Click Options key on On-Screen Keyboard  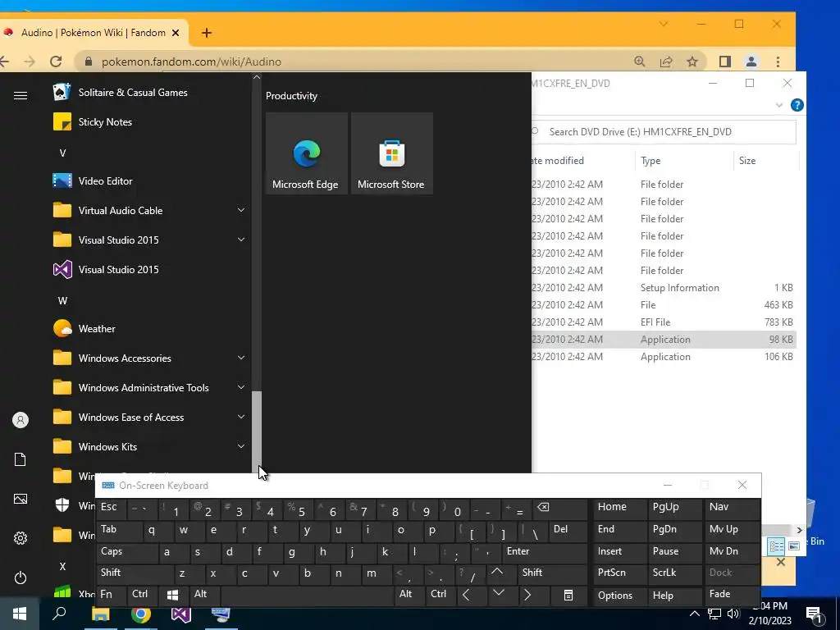tap(619, 596)
